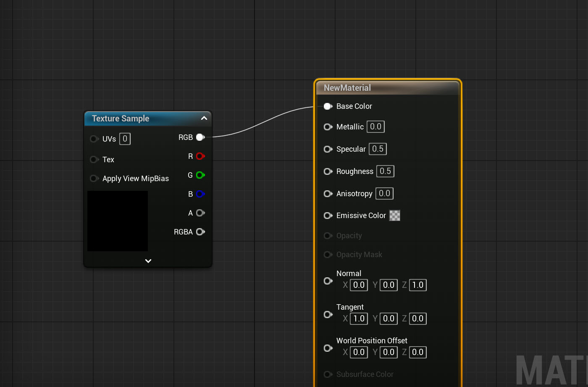Edit World Position Offset Y field
Image resolution: width=588 pixels, height=387 pixels.
[x=389, y=352]
